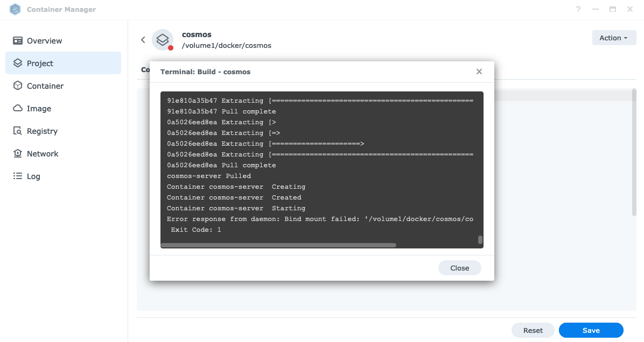Open the Overview menu item

pos(44,41)
